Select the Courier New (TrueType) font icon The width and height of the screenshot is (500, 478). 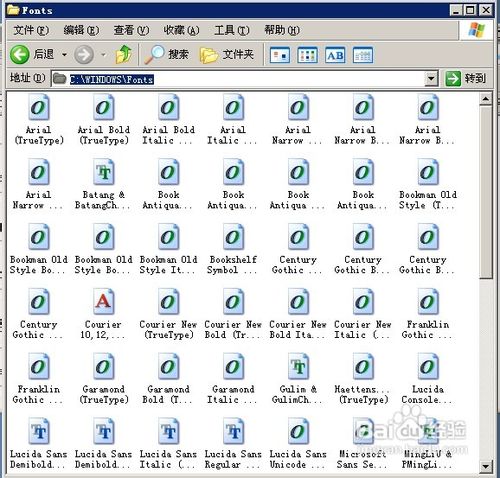coord(169,302)
